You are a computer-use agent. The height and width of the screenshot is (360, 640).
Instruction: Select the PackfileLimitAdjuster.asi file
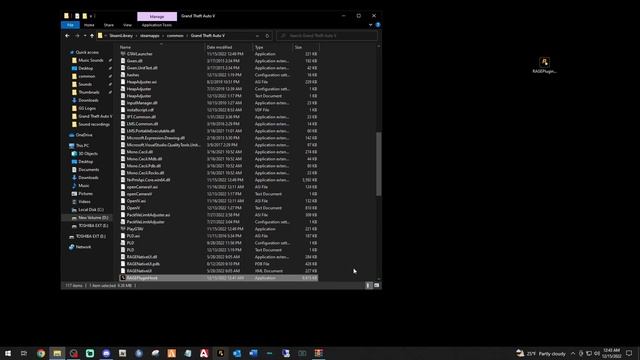point(148,215)
